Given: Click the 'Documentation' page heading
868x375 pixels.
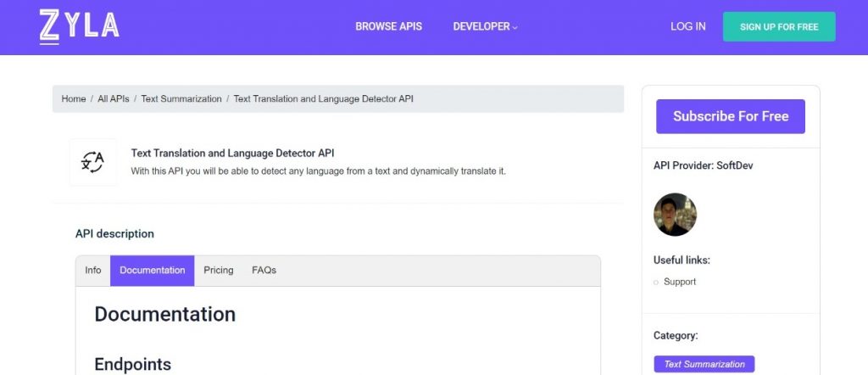Looking at the screenshot, I should point(165,314).
